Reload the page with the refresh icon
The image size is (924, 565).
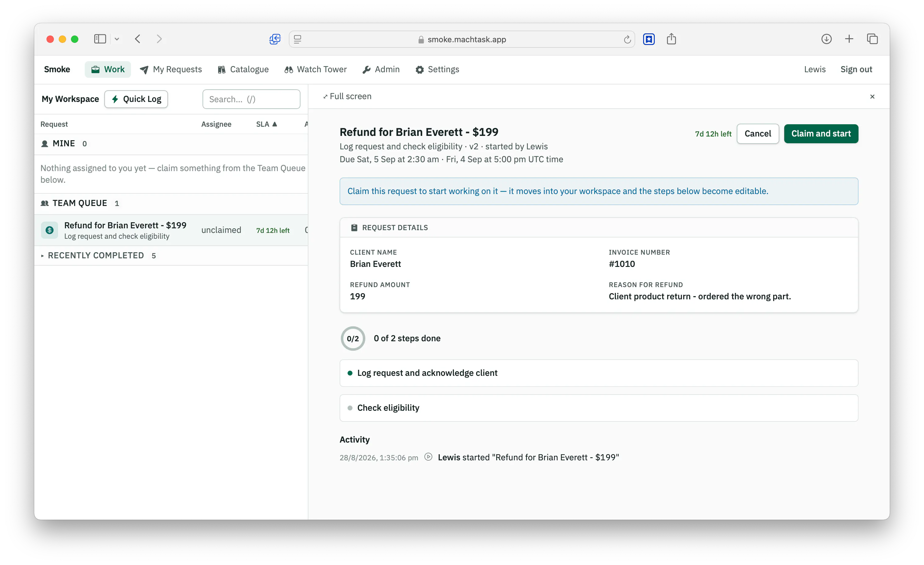point(627,39)
